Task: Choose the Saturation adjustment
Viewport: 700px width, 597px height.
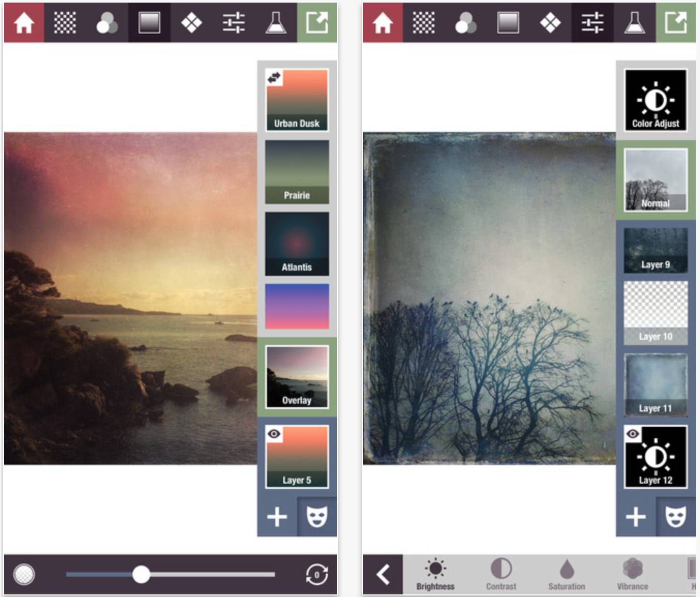Action: point(567,575)
